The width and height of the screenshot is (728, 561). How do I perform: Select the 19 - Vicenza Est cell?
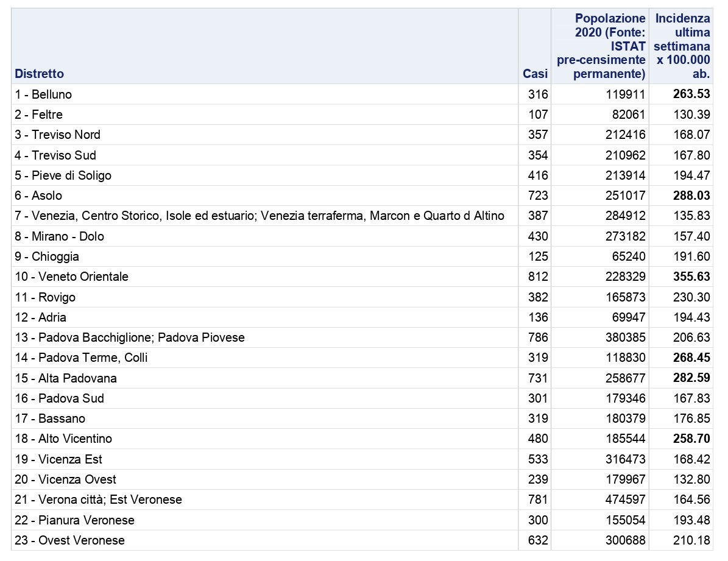pos(58,459)
